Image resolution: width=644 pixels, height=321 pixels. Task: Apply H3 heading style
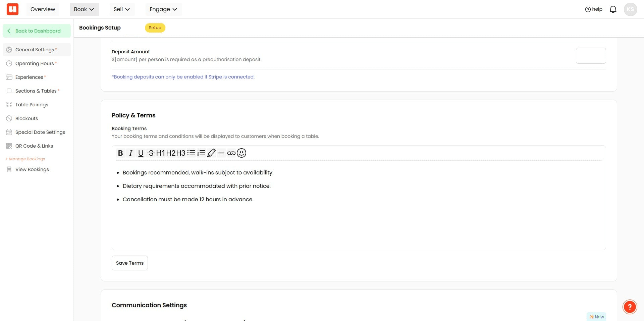tap(181, 153)
